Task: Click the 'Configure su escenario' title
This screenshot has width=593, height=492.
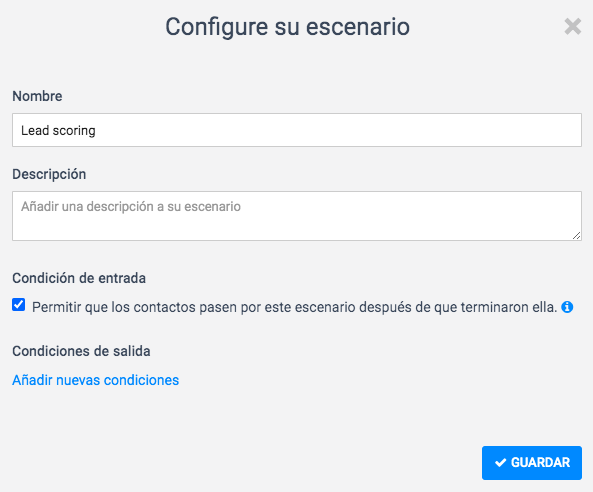Action: click(x=287, y=27)
